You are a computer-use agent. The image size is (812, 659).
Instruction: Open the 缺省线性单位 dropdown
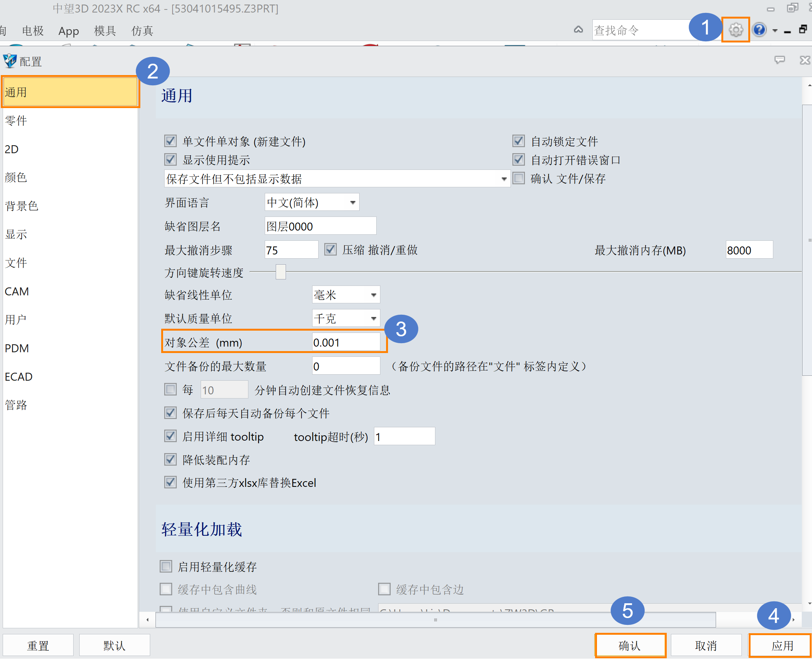[x=346, y=295]
